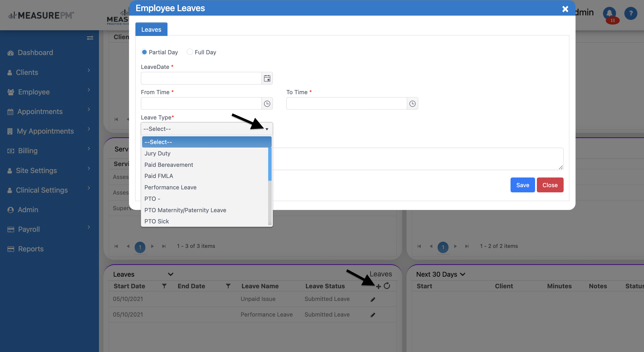
Task: Collapse the sidebar with the swap arrows icon
Action: 90,38
